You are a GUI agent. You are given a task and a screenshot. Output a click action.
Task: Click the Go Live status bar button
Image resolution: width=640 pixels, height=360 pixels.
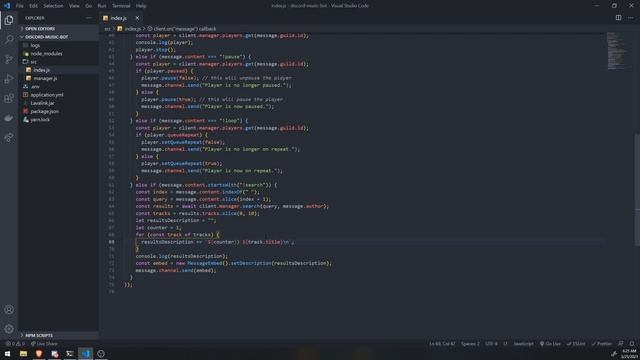coord(550,344)
